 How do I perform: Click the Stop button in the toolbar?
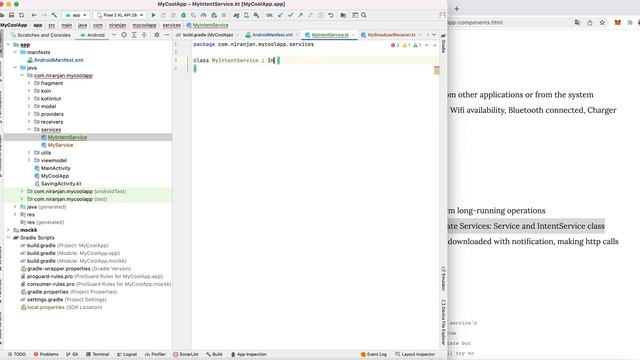[x=224, y=15]
